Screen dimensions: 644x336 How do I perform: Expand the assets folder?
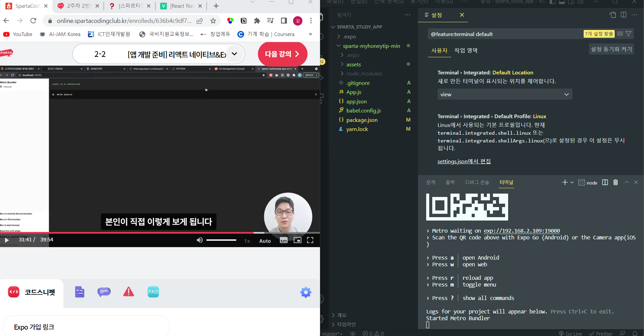(353, 64)
